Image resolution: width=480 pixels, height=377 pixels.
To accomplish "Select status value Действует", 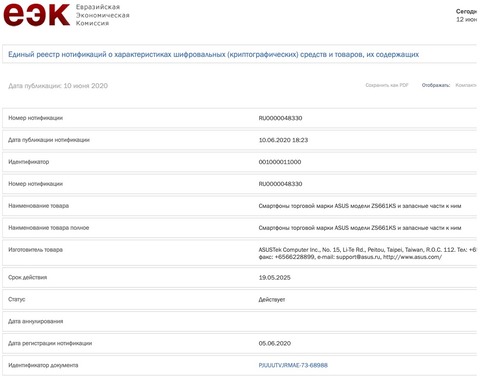I will pyautogui.click(x=272, y=300).
